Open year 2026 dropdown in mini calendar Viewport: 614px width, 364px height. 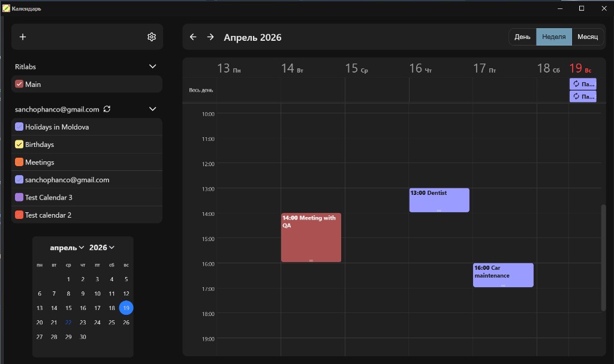coord(101,248)
